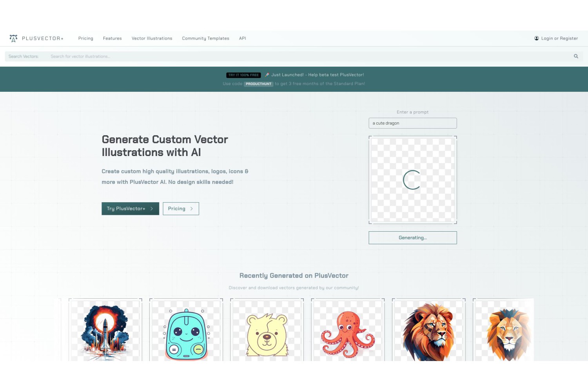The width and height of the screenshot is (588, 392).
Task: Click the arrow on Try PlusVector+ button
Action: [152, 209]
